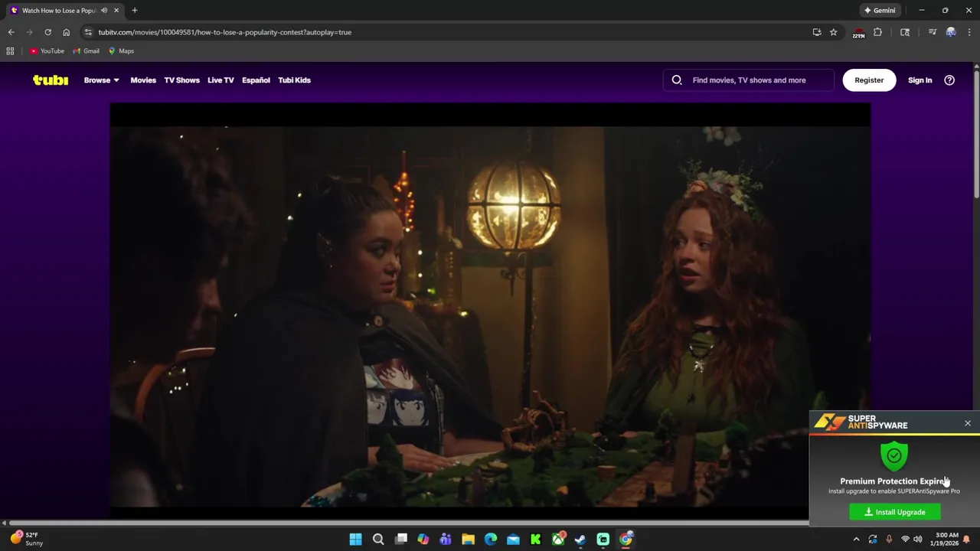Click the search magnifier icon on Tubi
This screenshot has width=980, height=551.
pyautogui.click(x=677, y=80)
